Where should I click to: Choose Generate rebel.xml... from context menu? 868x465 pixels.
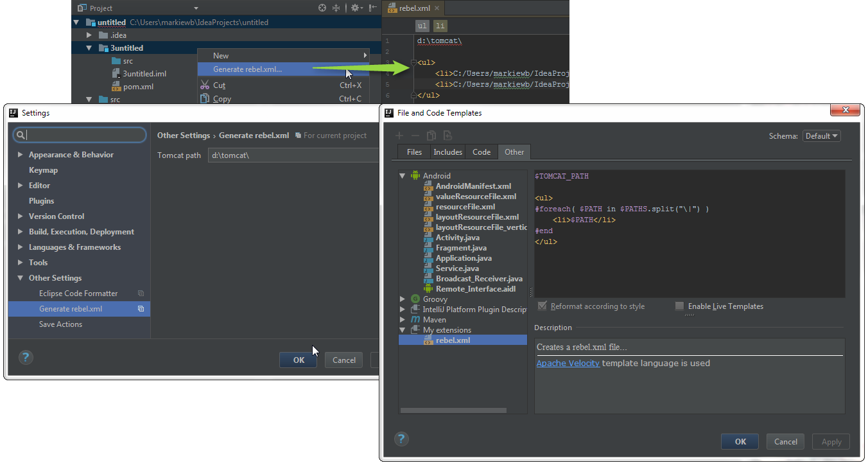[283, 69]
